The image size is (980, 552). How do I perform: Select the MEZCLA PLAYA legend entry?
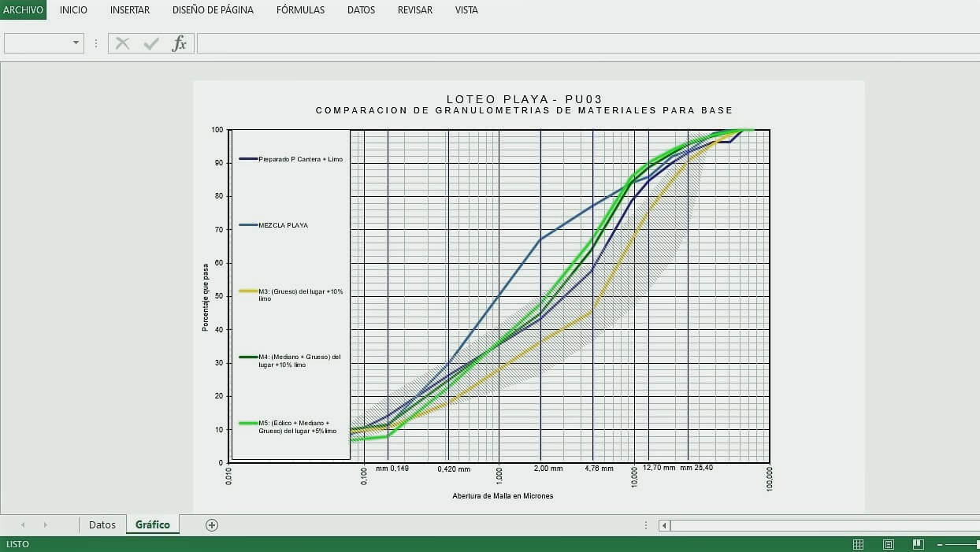[283, 225]
